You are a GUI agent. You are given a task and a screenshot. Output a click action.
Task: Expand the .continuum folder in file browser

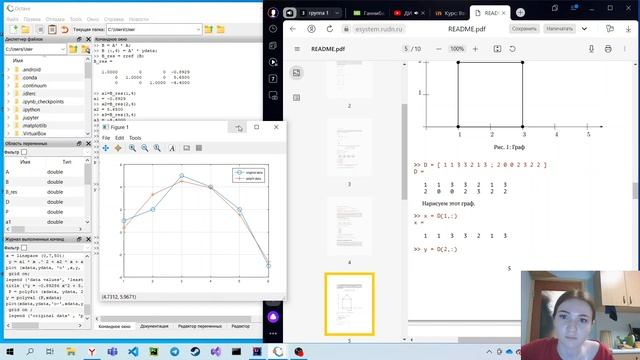click(8, 86)
